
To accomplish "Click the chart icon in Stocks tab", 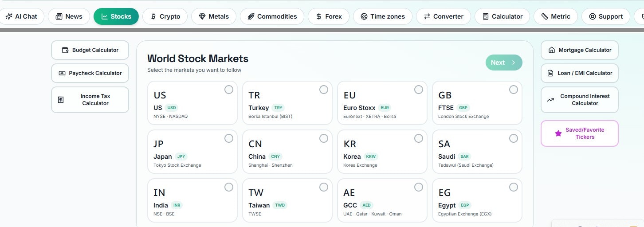I will [105, 16].
